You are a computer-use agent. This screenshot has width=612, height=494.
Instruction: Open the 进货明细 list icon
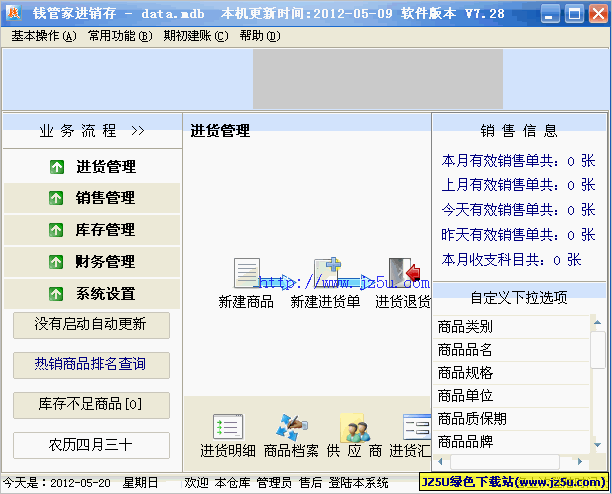(x=228, y=427)
